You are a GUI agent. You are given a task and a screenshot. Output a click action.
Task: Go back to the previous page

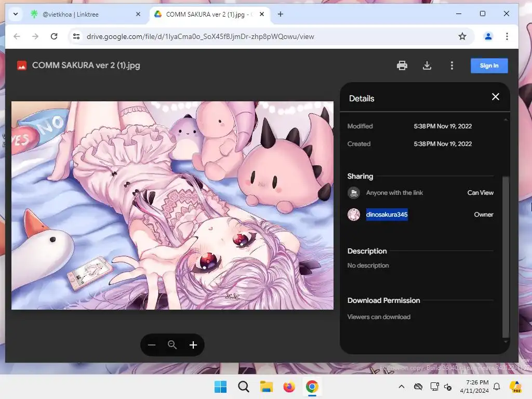point(17,36)
